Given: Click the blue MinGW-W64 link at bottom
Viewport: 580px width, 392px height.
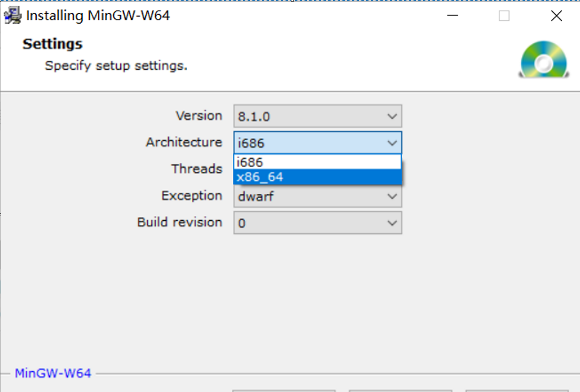Looking at the screenshot, I should point(53,373).
